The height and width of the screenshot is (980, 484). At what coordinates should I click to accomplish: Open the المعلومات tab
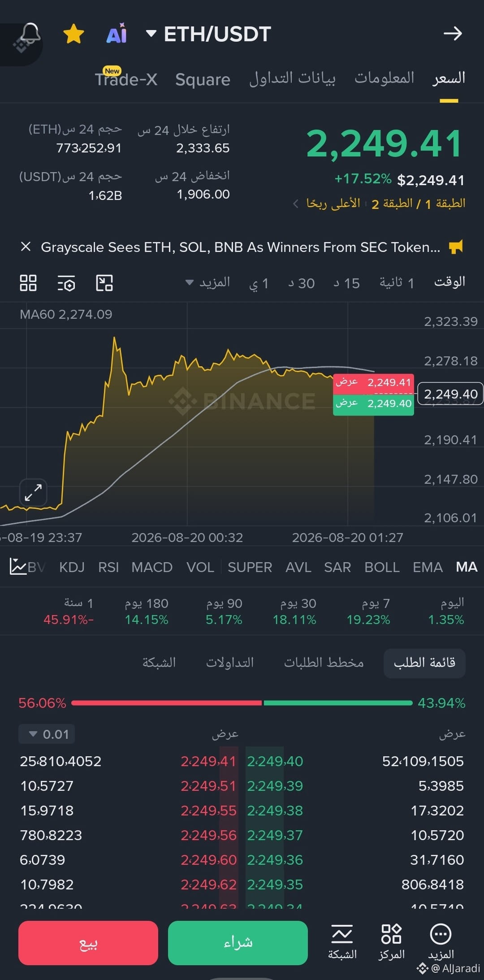pos(385,78)
